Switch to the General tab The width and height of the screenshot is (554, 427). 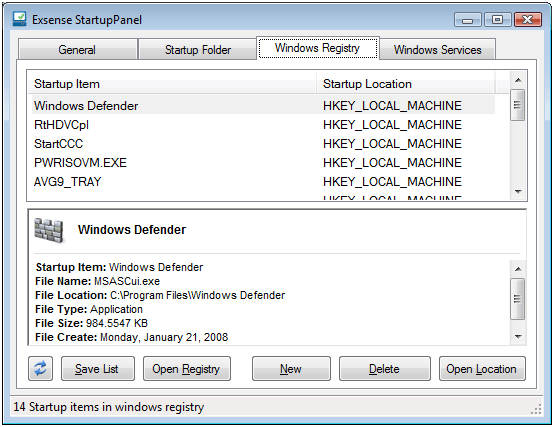pos(77,49)
